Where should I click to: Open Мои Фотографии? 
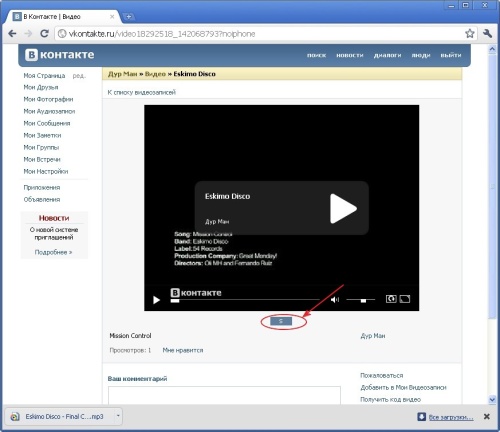pyautogui.click(x=48, y=99)
